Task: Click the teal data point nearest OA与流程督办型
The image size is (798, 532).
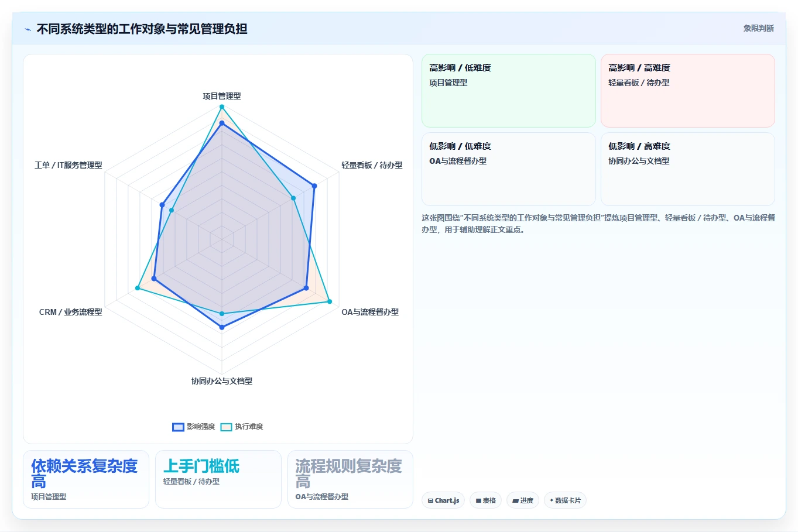Action: coord(330,301)
